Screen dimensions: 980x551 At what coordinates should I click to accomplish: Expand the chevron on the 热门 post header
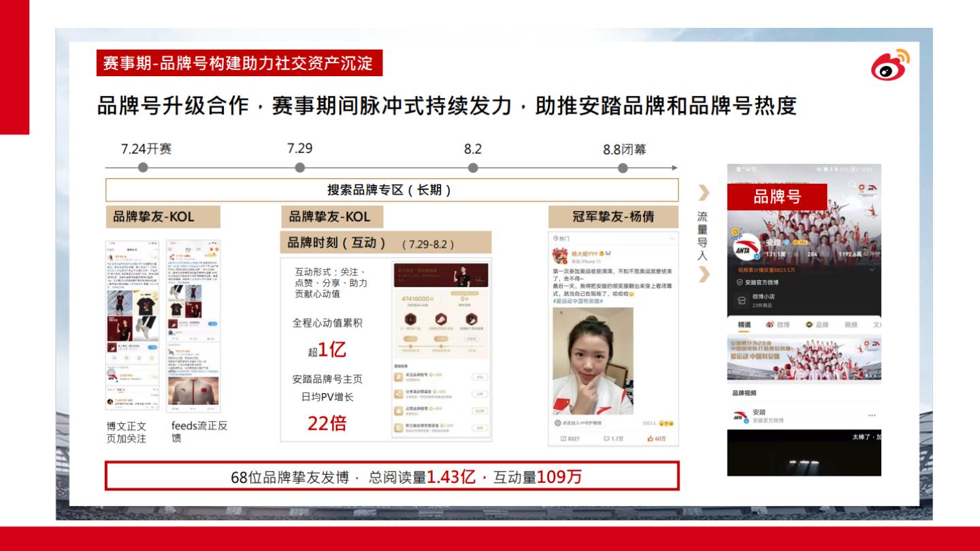(x=672, y=238)
